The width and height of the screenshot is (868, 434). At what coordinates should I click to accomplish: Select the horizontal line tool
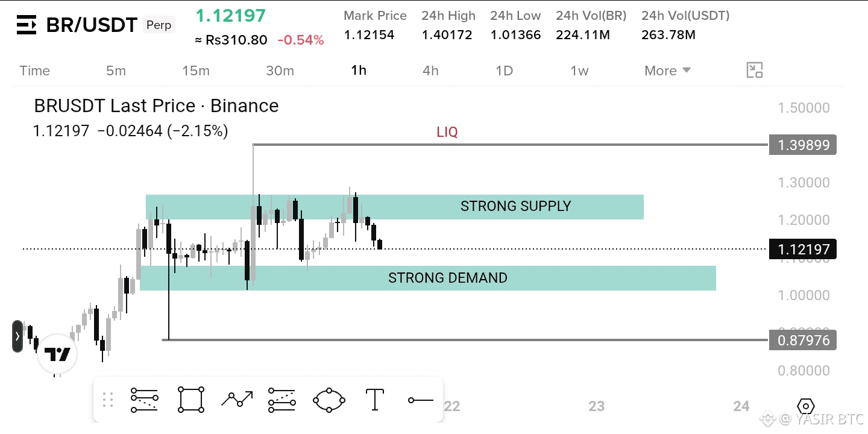(421, 400)
